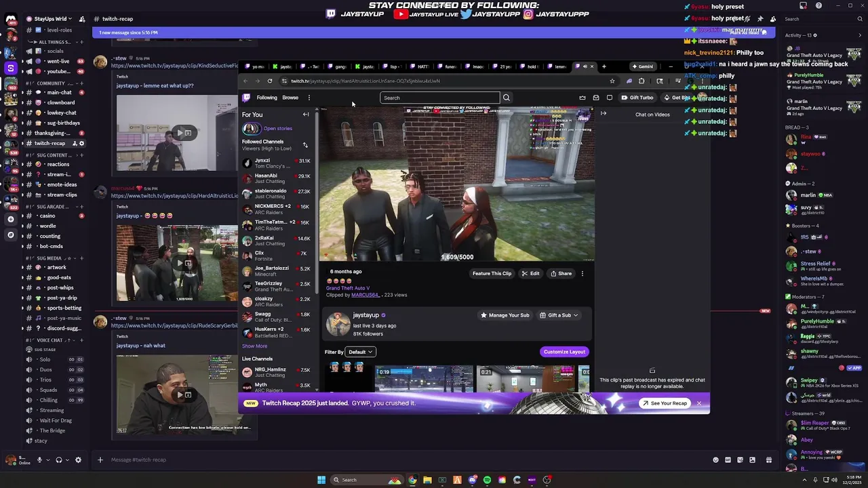The height and width of the screenshot is (488, 868).
Task: Click Feature This Clip
Action: coord(492,274)
